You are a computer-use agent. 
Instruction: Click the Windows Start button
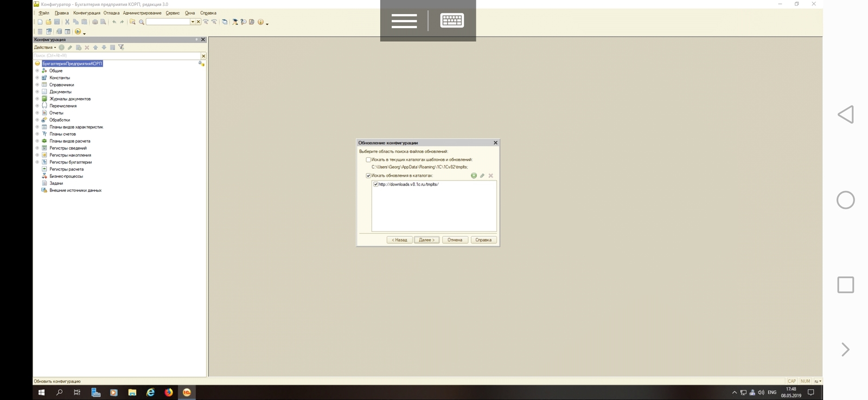41,392
